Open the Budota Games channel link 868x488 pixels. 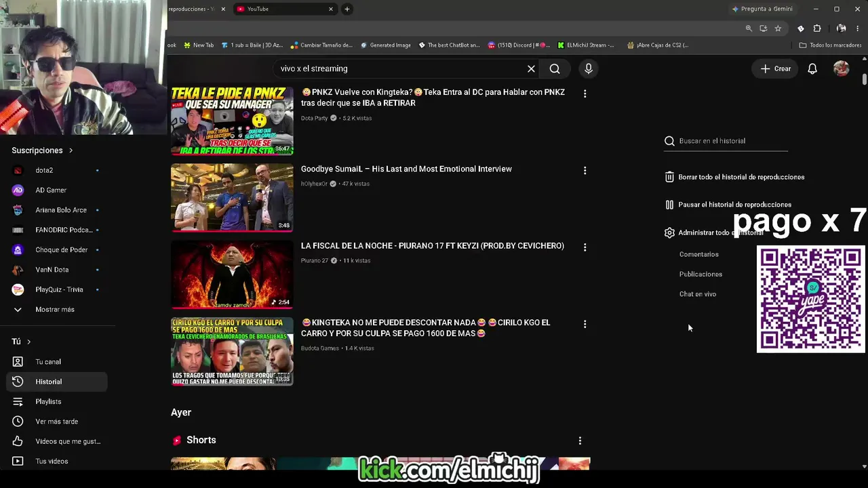pyautogui.click(x=320, y=348)
